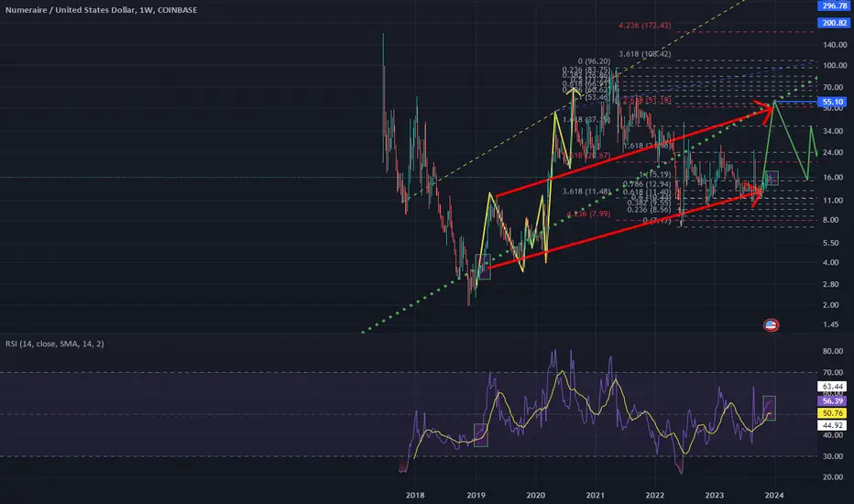Click the 34.00 price axis label
The image size is (854, 504).
click(x=833, y=131)
